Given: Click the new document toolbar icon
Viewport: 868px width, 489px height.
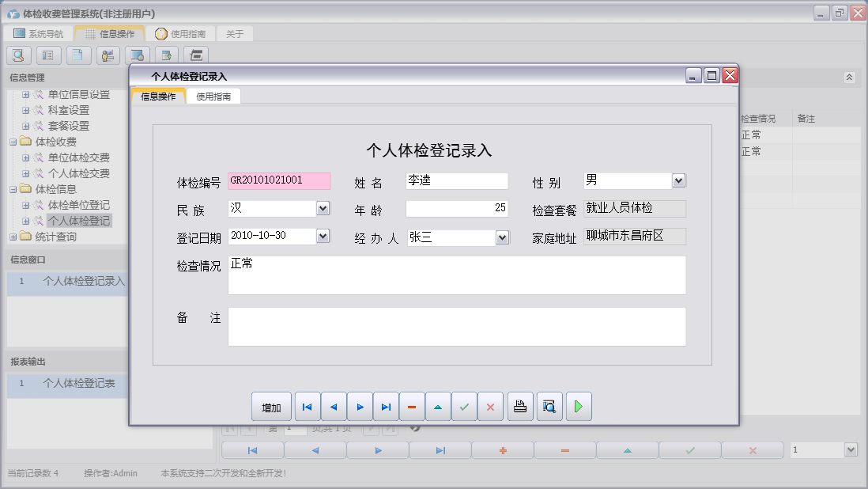Looking at the screenshot, I should click(77, 55).
